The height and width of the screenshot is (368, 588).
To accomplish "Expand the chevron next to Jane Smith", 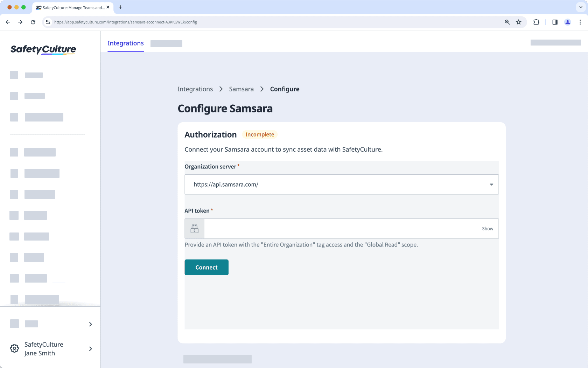I will pyautogui.click(x=90, y=349).
